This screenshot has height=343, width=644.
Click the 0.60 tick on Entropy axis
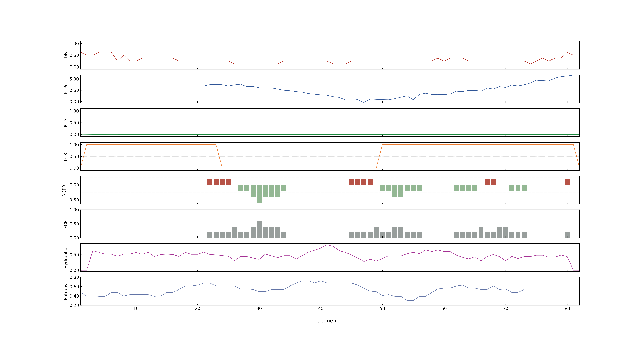coord(74,287)
